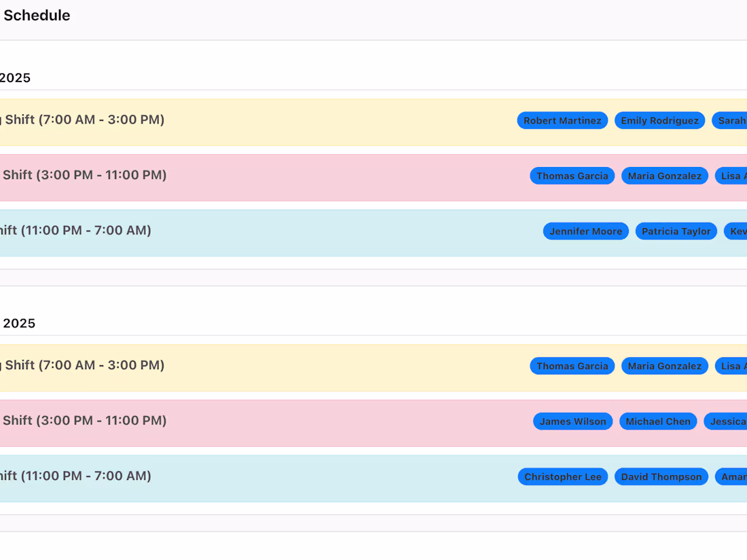Click the Emily Rodriguez name pill
The image size is (747, 560).
point(659,120)
